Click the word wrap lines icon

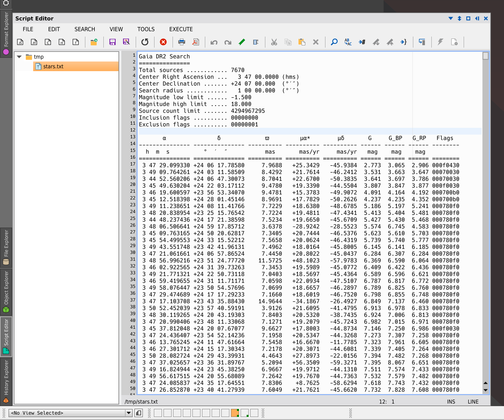pyautogui.click(x=422, y=42)
